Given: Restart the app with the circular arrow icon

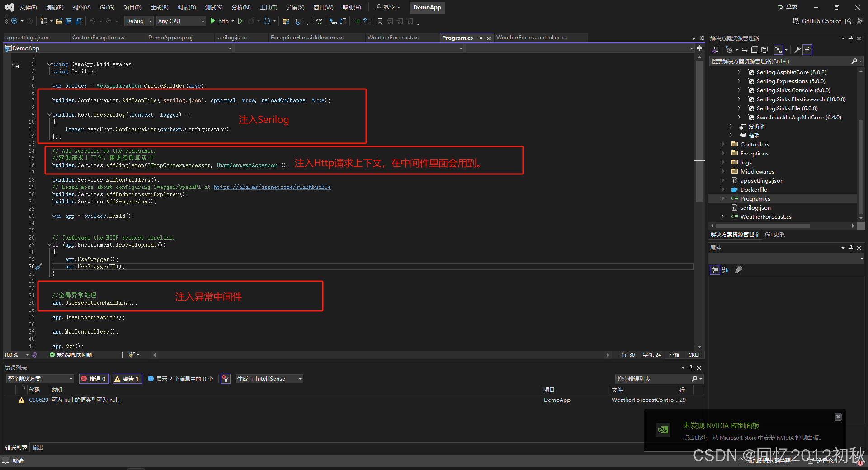Looking at the screenshot, I should click(x=267, y=21).
